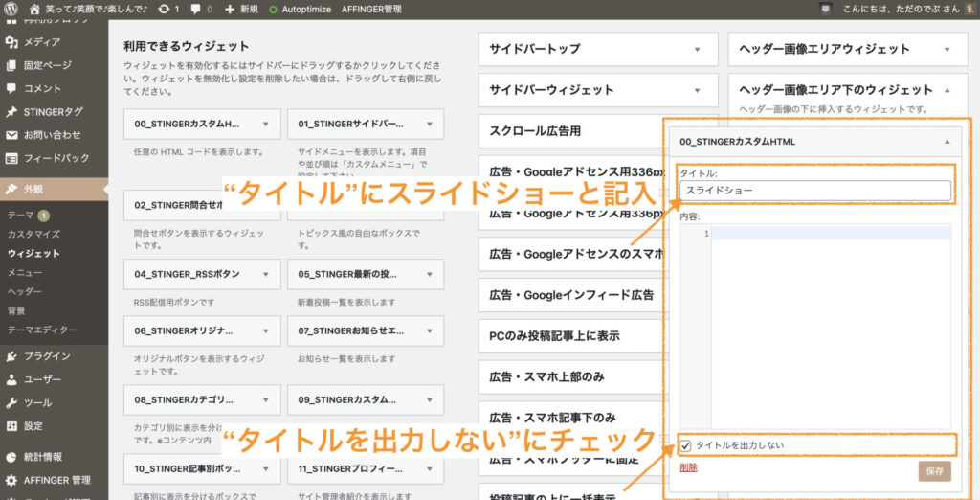This screenshot has height=500, width=980.
Task: Open the ヘッダー submenu item
Action: [x=25, y=291]
